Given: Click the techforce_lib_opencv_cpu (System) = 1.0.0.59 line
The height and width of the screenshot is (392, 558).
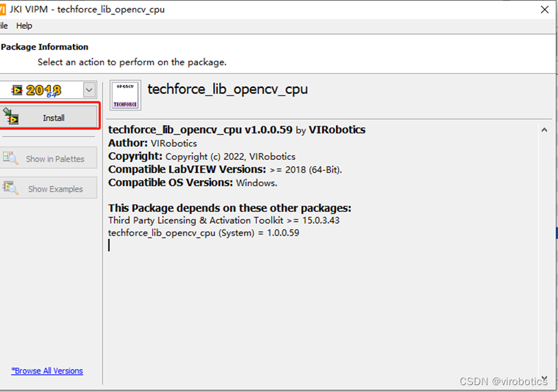Looking at the screenshot, I should (203, 233).
